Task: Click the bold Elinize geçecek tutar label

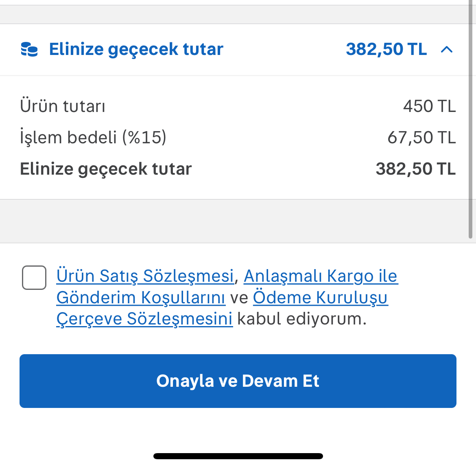Action: tap(106, 169)
